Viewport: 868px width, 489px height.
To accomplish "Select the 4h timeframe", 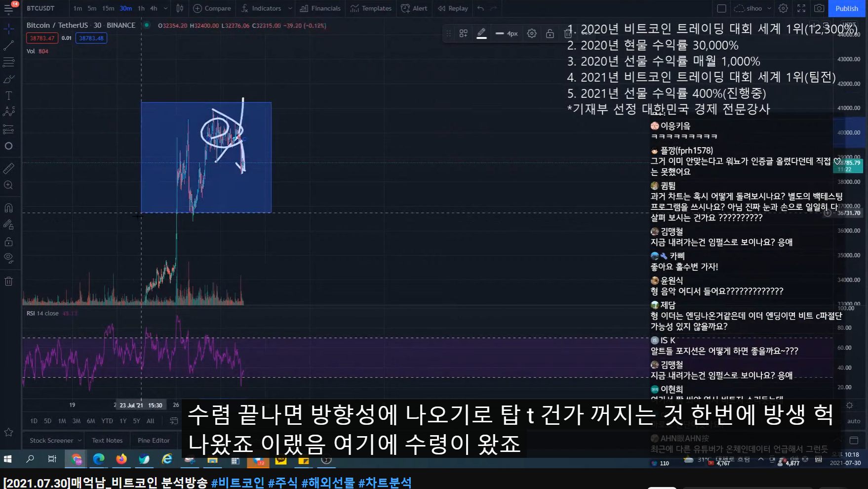I will [154, 8].
